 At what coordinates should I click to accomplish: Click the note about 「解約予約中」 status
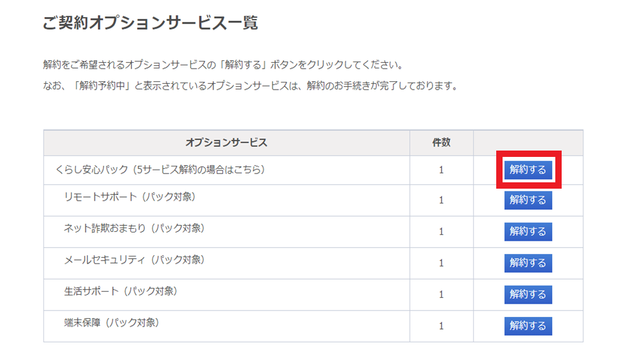pos(251,86)
